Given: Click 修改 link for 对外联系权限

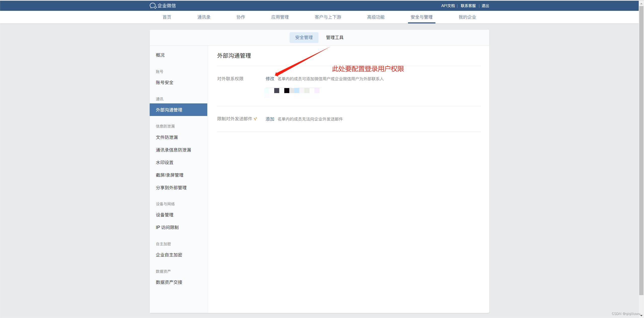Looking at the screenshot, I should click(x=270, y=79).
